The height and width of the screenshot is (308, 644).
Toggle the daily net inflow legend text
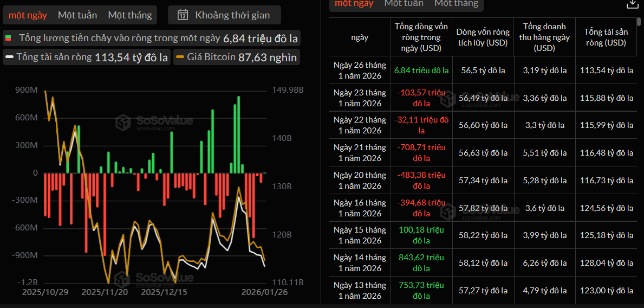pos(119,39)
